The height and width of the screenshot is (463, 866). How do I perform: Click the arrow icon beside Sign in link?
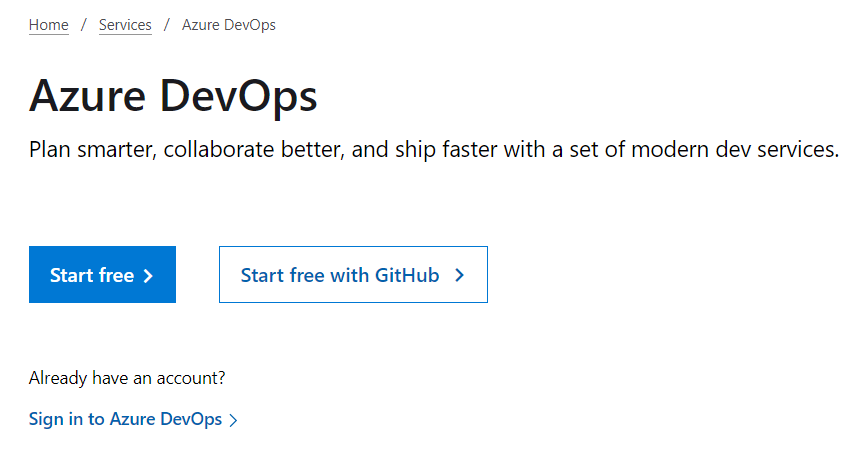click(x=234, y=420)
